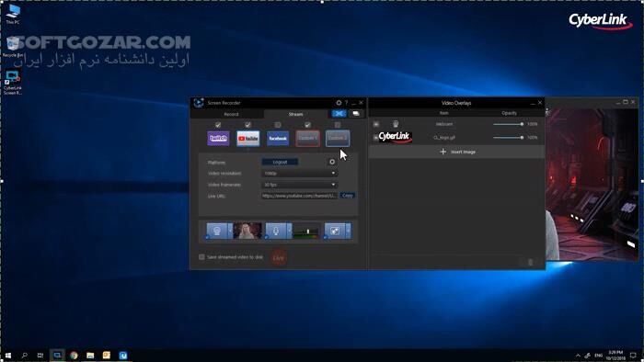
Task: Show hidden system tray icons chevron
Action: [578, 356]
